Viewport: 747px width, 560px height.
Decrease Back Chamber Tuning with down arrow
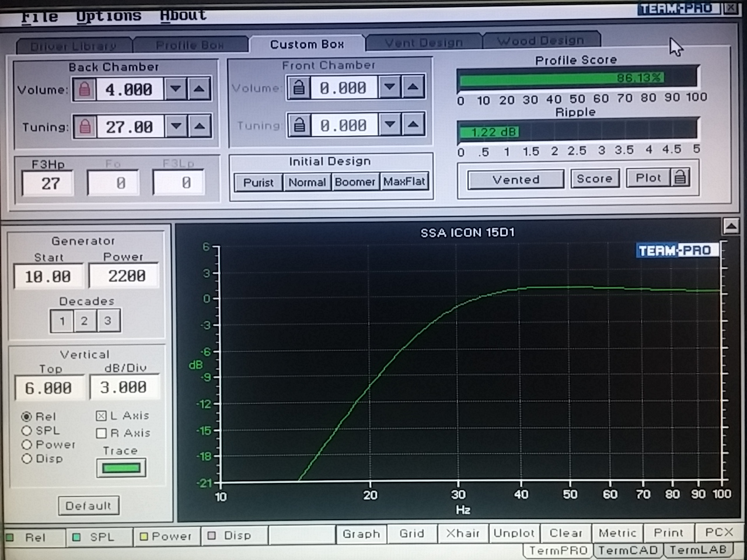tap(176, 126)
